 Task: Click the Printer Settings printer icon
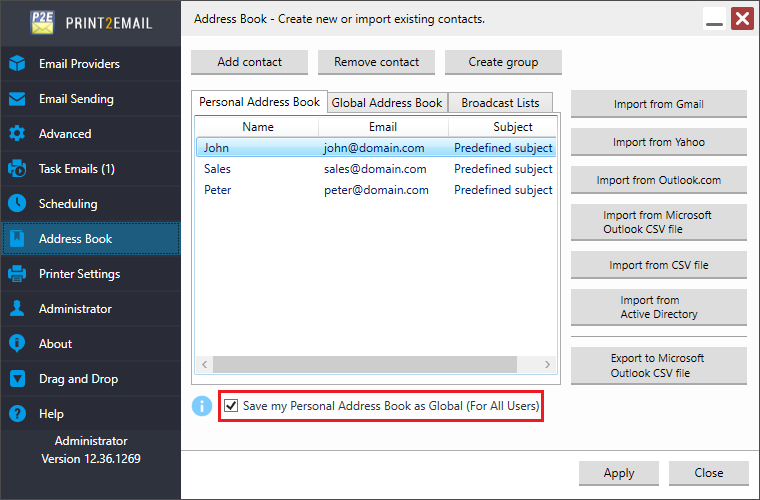17,274
